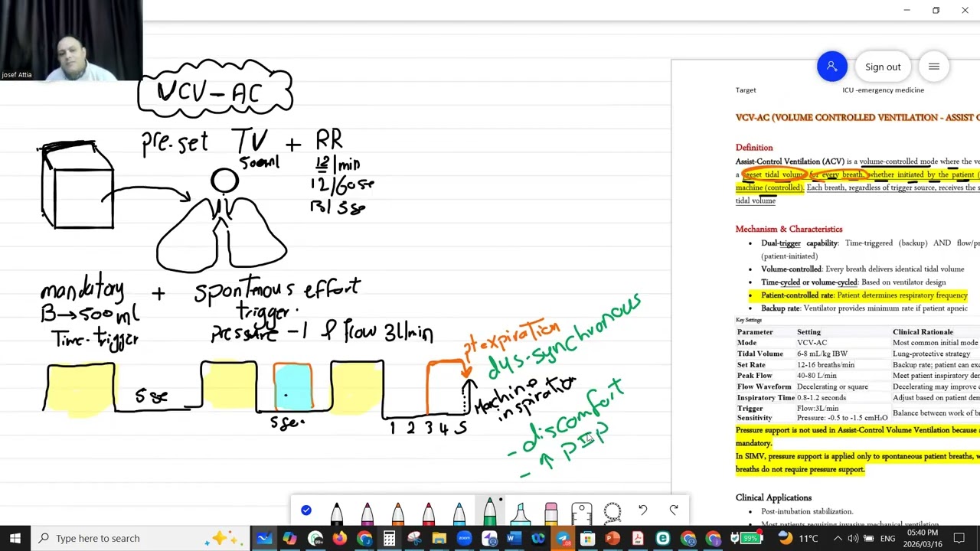Click the battery 99% indicator
The image size is (980, 551).
[746, 538]
